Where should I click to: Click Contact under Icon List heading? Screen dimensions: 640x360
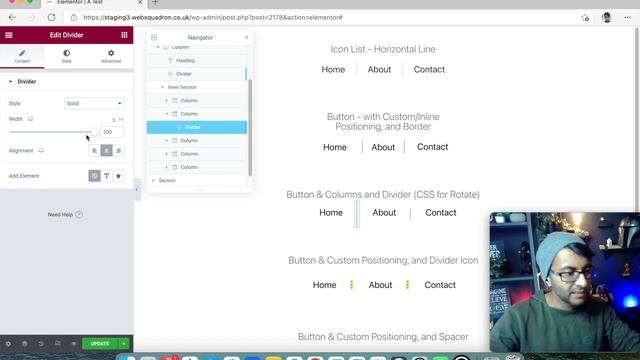tap(429, 69)
